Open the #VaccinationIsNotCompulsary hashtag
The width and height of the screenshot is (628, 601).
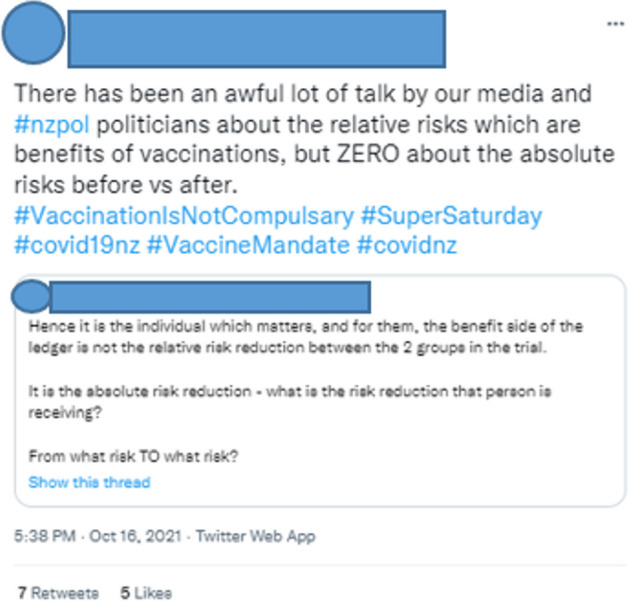click(184, 216)
